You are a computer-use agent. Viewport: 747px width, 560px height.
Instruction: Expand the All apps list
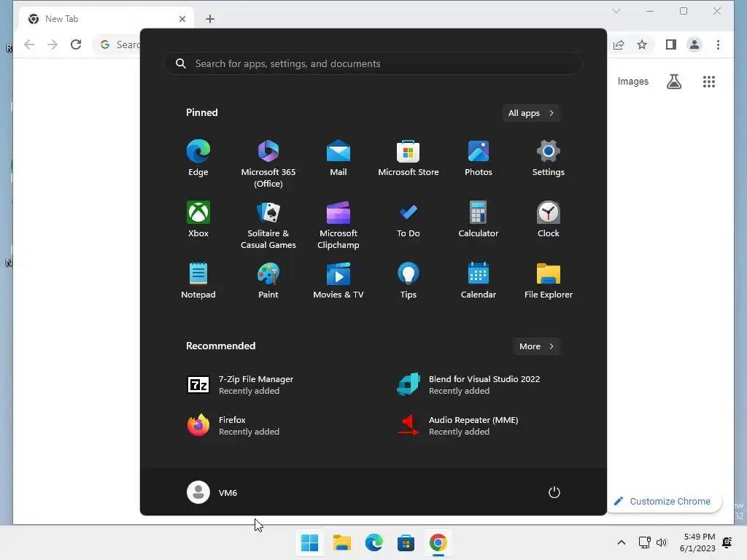(531, 113)
